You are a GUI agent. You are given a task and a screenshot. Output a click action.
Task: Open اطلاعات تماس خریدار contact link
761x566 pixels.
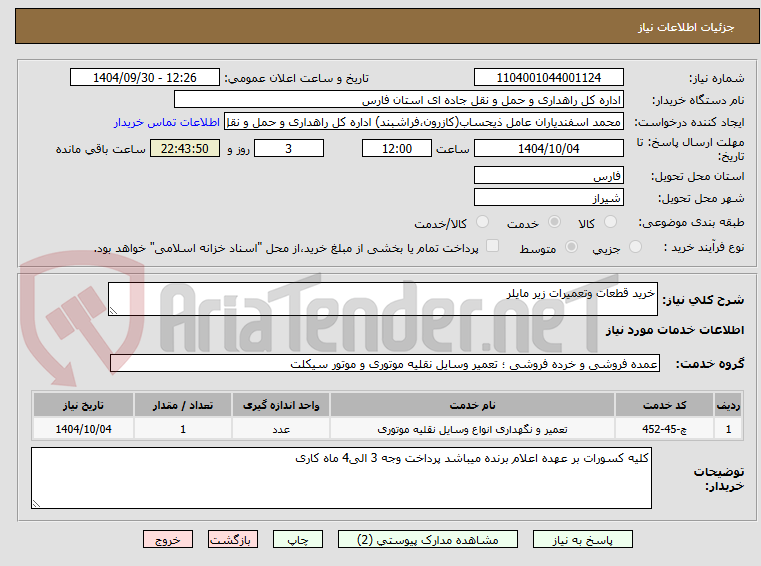tap(167, 122)
